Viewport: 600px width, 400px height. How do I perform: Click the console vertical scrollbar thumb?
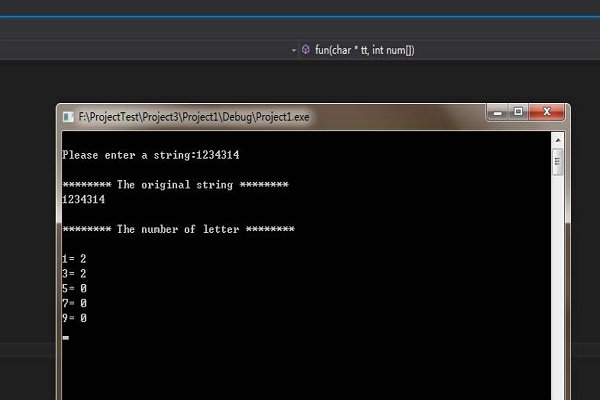click(x=558, y=161)
